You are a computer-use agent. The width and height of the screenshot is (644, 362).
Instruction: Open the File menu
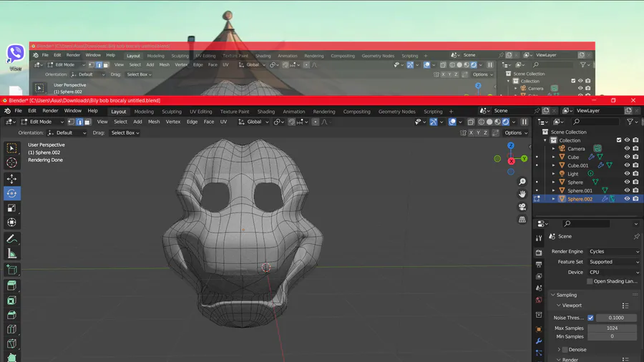click(x=18, y=111)
